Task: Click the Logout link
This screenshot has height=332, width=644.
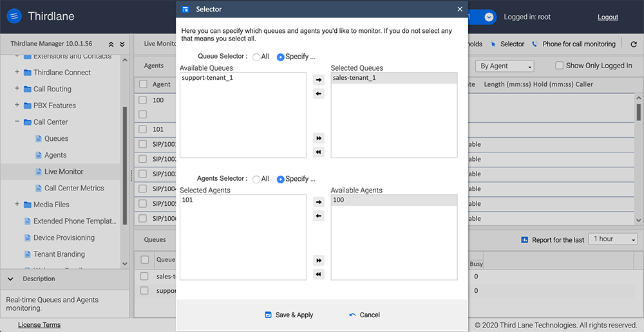Action: click(607, 17)
